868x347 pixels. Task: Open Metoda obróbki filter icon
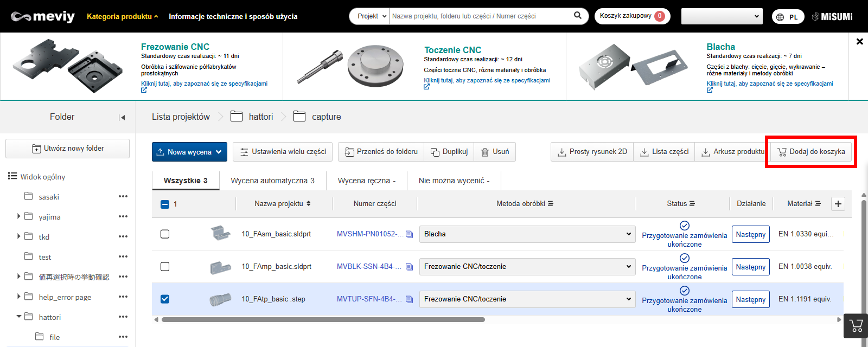(x=551, y=204)
